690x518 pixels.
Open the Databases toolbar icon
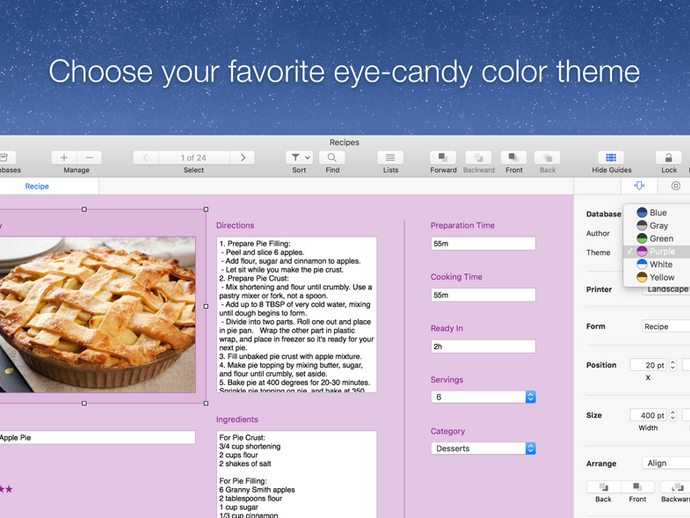click(6, 158)
